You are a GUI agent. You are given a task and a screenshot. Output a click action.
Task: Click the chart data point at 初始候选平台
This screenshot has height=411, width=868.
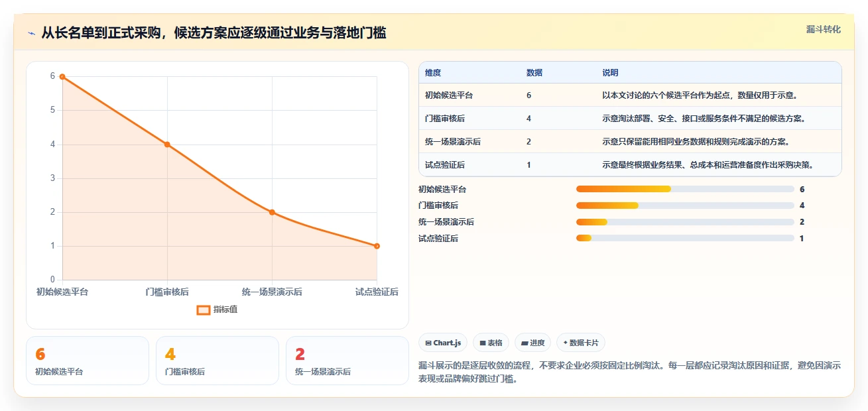point(62,77)
